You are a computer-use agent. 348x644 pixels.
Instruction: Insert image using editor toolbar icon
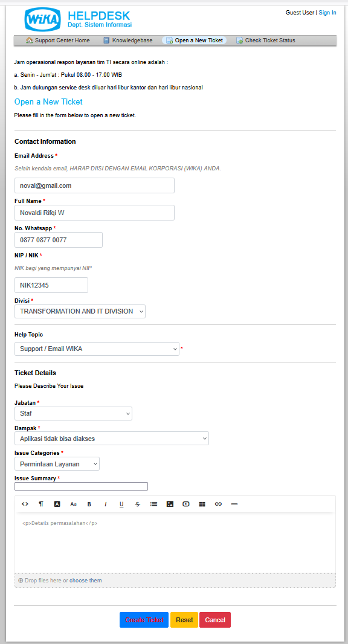pos(170,504)
